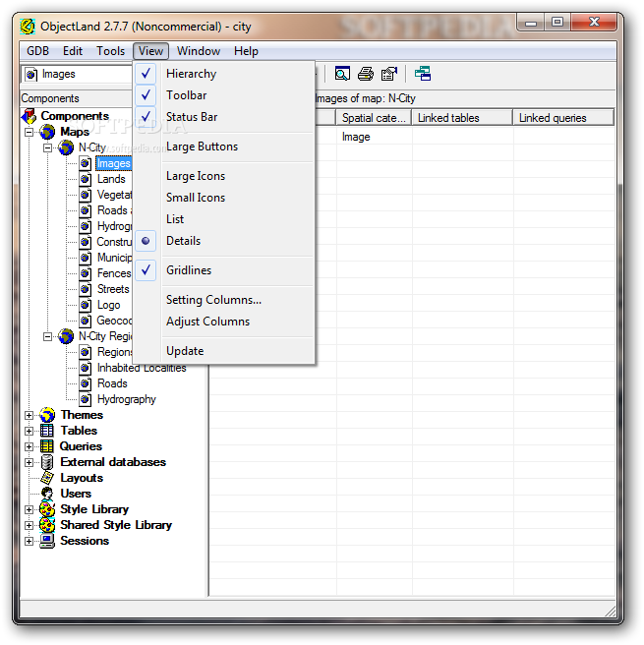Click the Lands layer icon
The height and width of the screenshot is (645, 644).
point(86,179)
